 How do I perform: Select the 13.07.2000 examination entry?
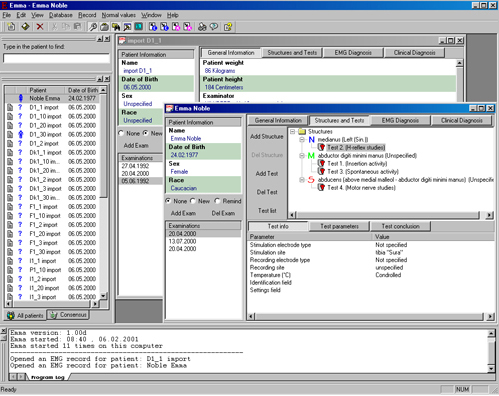tap(182, 241)
